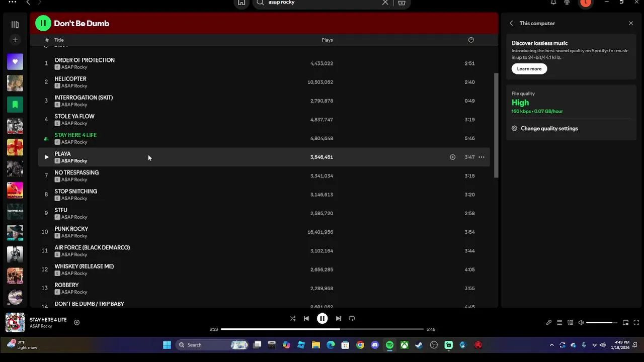
Task: Clear the 'asap rocky' search text
Action: click(x=385, y=3)
